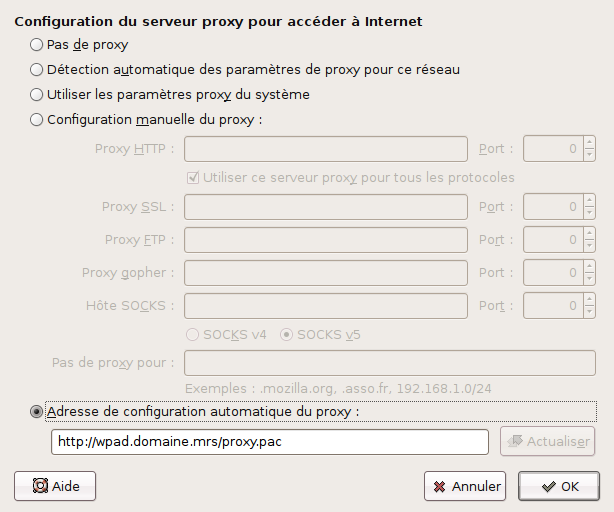Select the SOCKS v5 radio button
614x512 pixels.
[x=287, y=334]
